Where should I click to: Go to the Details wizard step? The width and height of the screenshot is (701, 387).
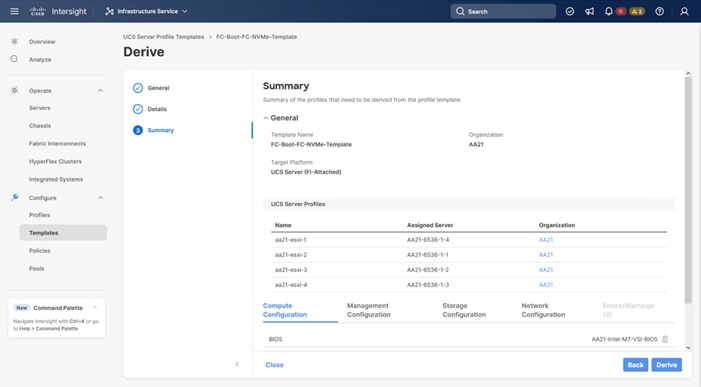pyautogui.click(x=150, y=109)
